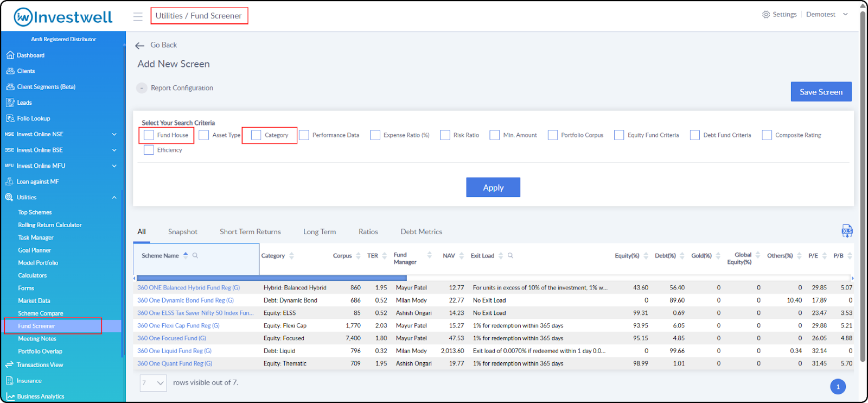Go to page 1 button
The height and width of the screenshot is (403, 868).
tap(838, 387)
